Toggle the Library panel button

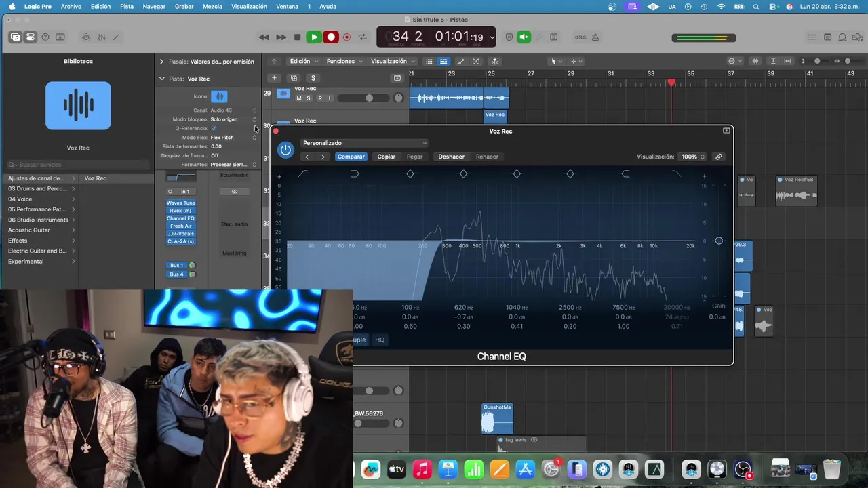[x=15, y=37]
